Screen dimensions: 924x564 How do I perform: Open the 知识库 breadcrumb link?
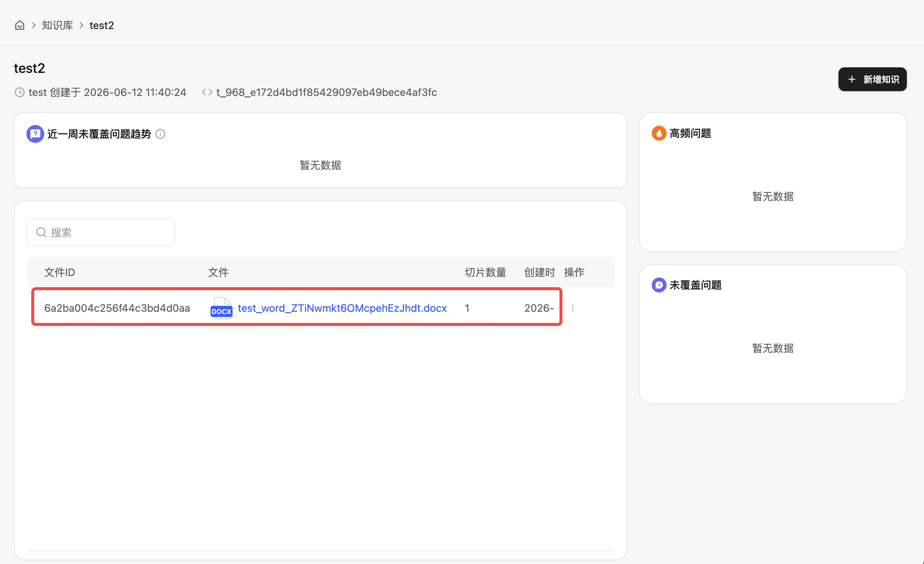(x=57, y=25)
